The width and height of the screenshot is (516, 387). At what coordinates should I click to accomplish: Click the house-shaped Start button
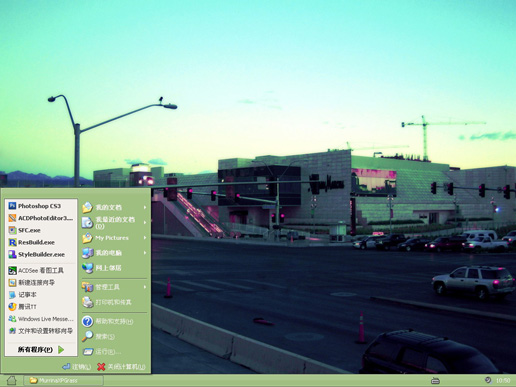(x=11, y=380)
